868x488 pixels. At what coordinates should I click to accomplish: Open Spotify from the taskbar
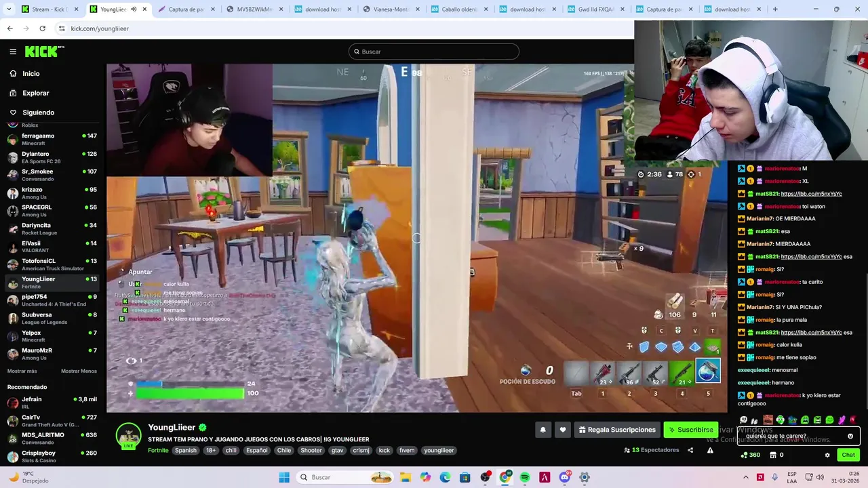click(x=525, y=477)
